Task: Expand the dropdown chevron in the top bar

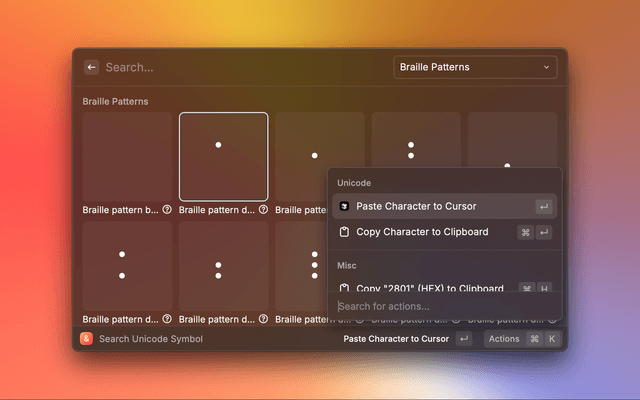Action: [x=546, y=67]
